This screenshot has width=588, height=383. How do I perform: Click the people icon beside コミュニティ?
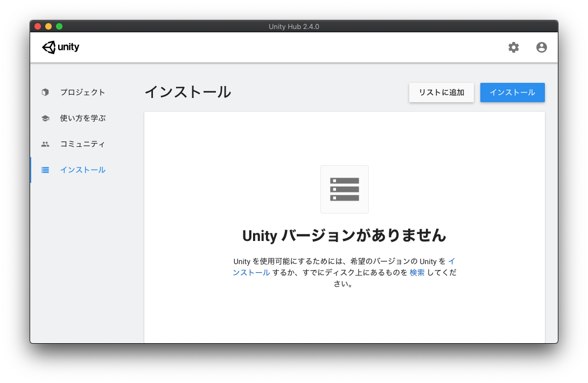click(45, 144)
